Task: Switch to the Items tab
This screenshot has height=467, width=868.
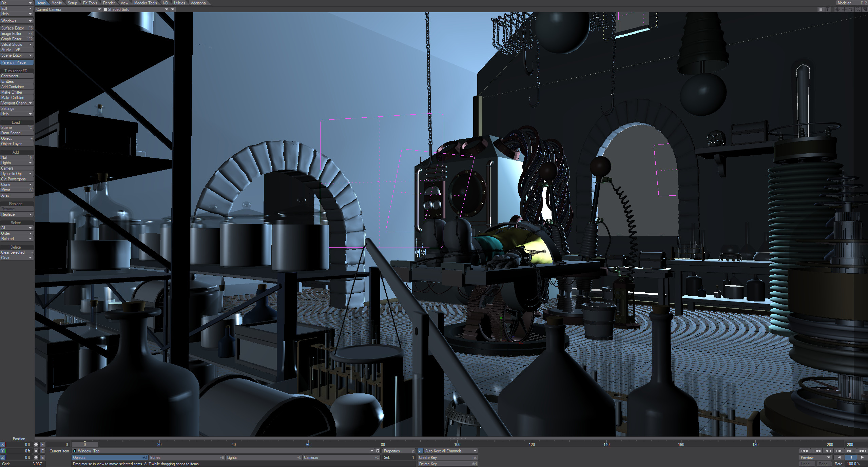Action: [x=41, y=3]
